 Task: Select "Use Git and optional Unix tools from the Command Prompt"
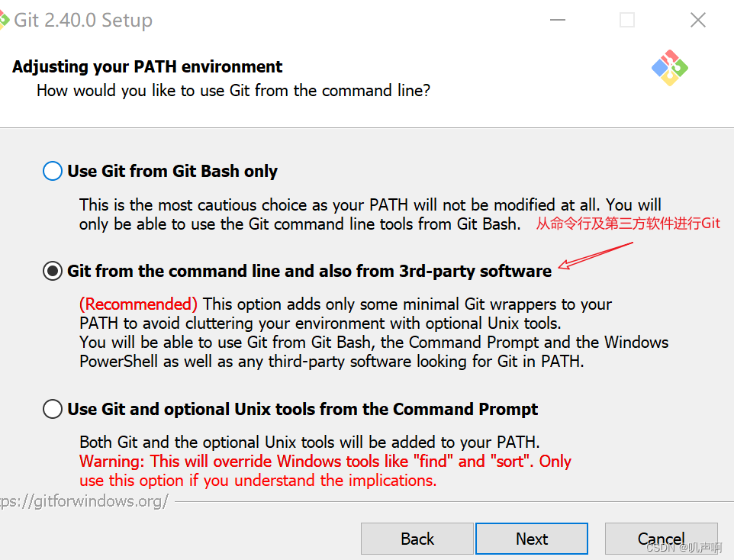(52, 409)
